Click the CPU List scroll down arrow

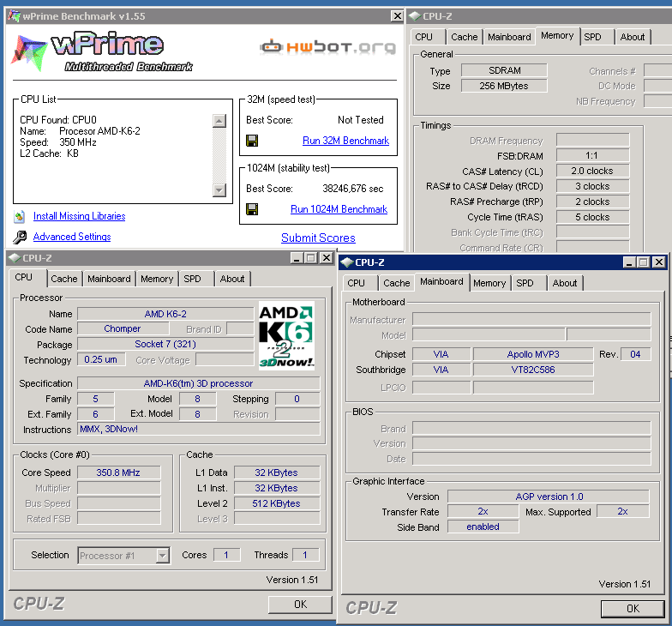pyautogui.click(x=219, y=190)
